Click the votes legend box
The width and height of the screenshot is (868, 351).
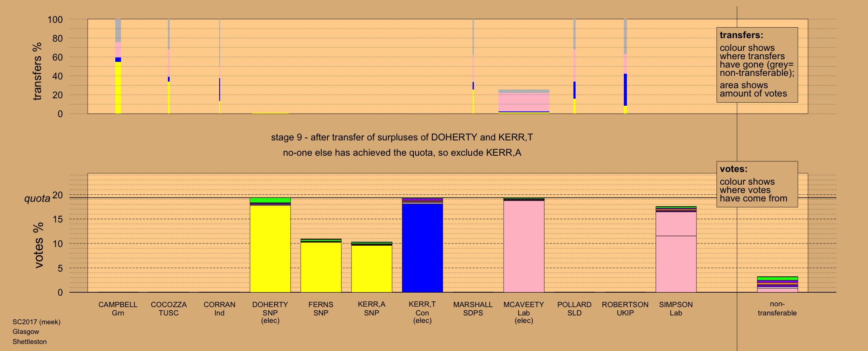[757, 184]
